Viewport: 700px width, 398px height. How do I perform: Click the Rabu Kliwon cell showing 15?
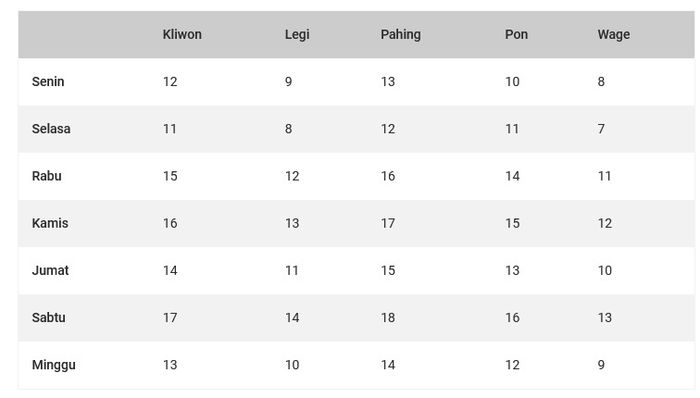pos(170,176)
